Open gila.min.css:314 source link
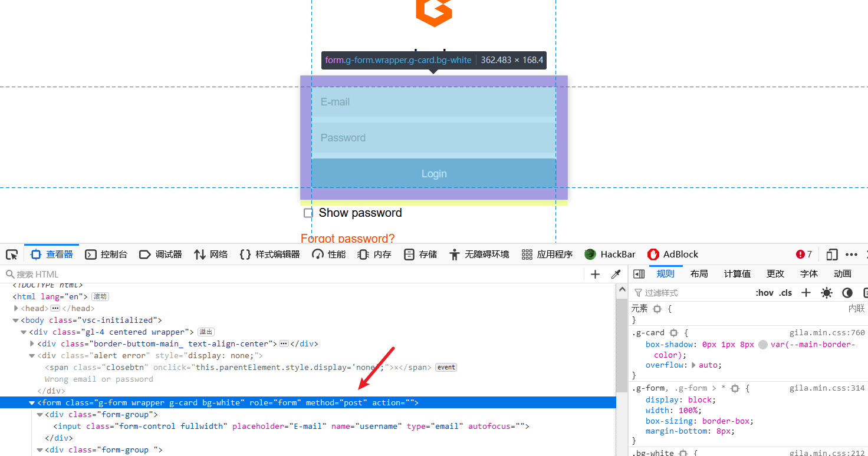Screen dimensions: 868x456 pyautogui.click(x=827, y=388)
